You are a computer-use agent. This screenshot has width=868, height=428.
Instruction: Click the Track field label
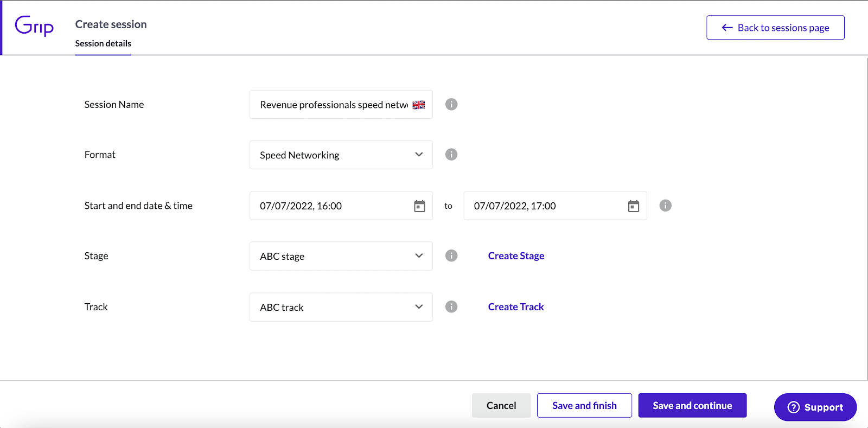[96, 306]
